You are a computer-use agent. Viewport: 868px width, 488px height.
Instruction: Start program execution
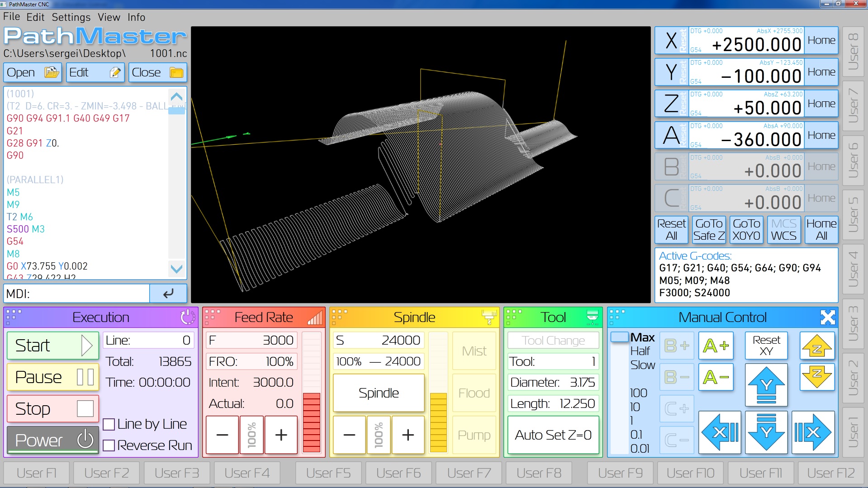coord(53,346)
